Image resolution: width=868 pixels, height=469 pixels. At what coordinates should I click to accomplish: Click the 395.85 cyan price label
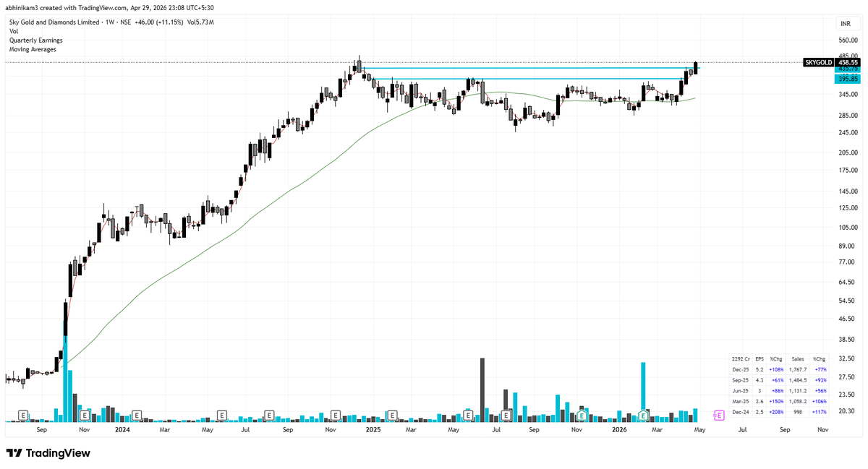pyautogui.click(x=847, y=79)
